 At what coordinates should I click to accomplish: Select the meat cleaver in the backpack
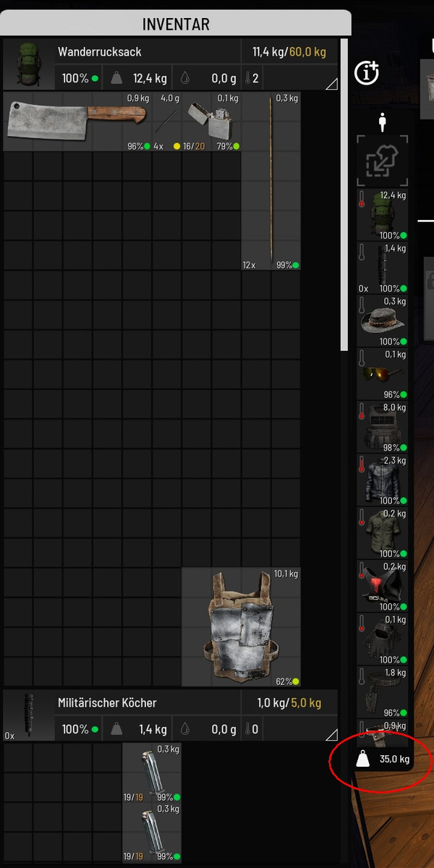click(x=76, y=122)
